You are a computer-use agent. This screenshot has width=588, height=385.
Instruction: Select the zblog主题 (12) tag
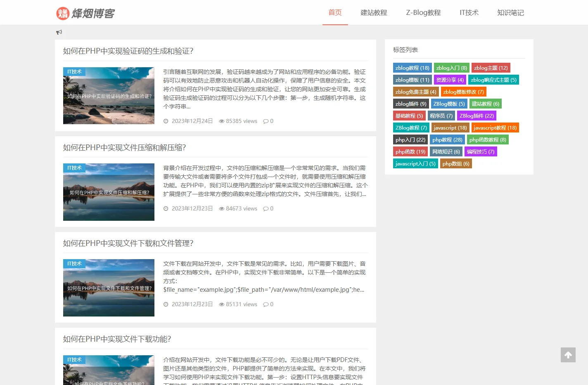coord(491,68)
